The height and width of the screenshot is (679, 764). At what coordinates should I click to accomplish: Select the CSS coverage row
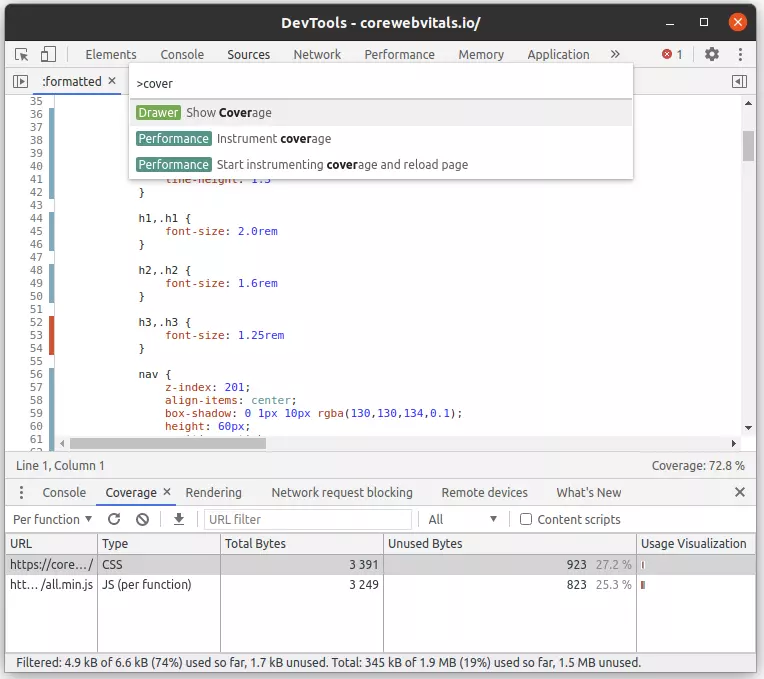(381, 565)
